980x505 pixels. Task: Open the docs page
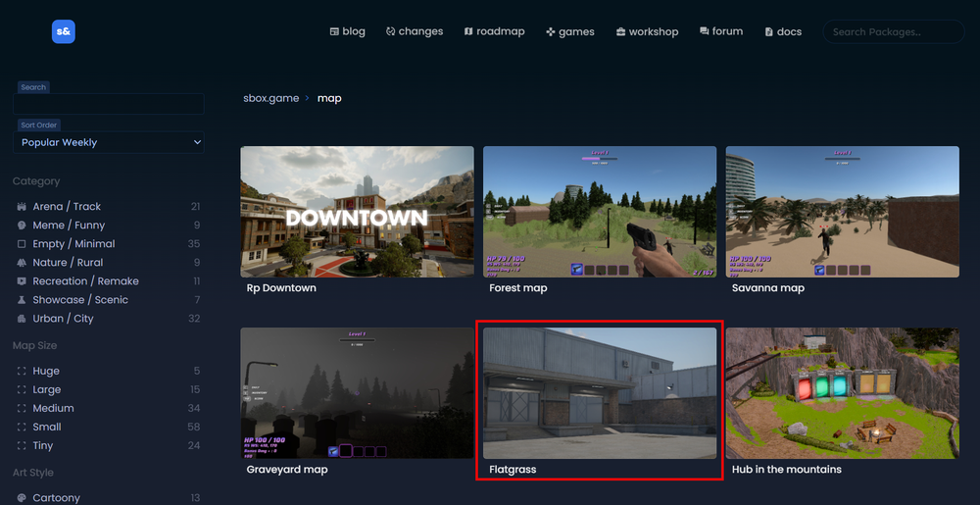coord(783,32)
